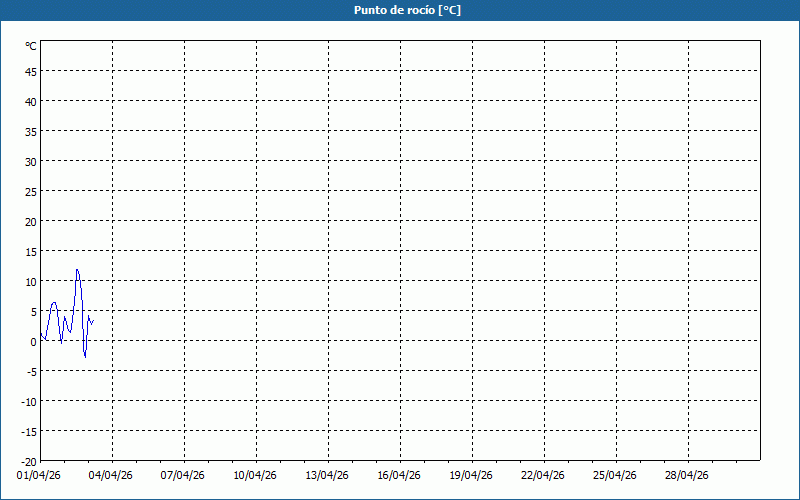The image size is (800, 500).
Task: Select the 16/04/26 date label
Action: point(400,476)
